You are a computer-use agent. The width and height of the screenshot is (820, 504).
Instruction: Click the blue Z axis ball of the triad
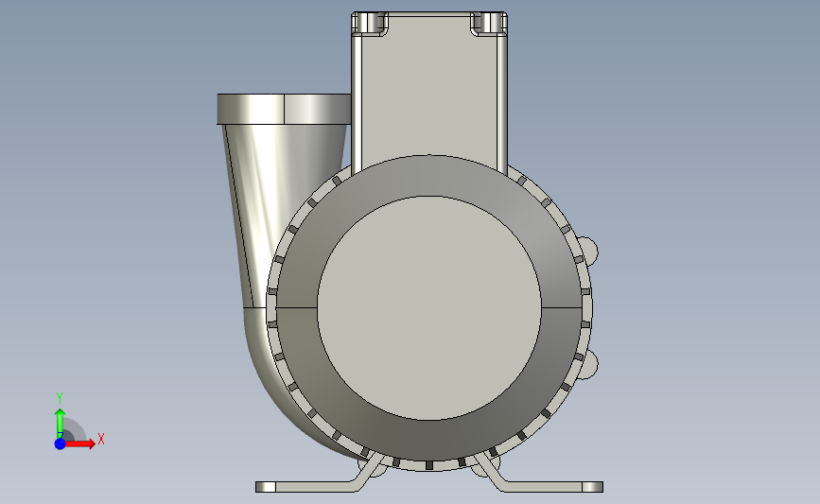pos(61,443)
